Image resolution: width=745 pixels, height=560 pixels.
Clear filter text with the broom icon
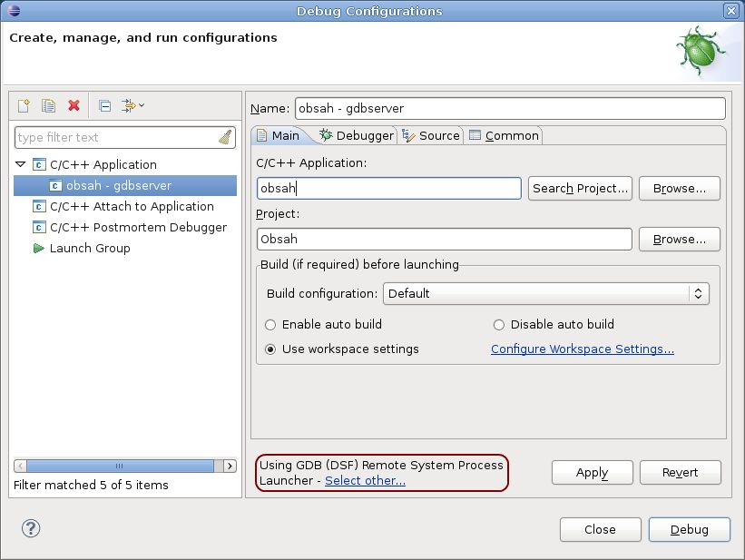(x=225, y=137)
